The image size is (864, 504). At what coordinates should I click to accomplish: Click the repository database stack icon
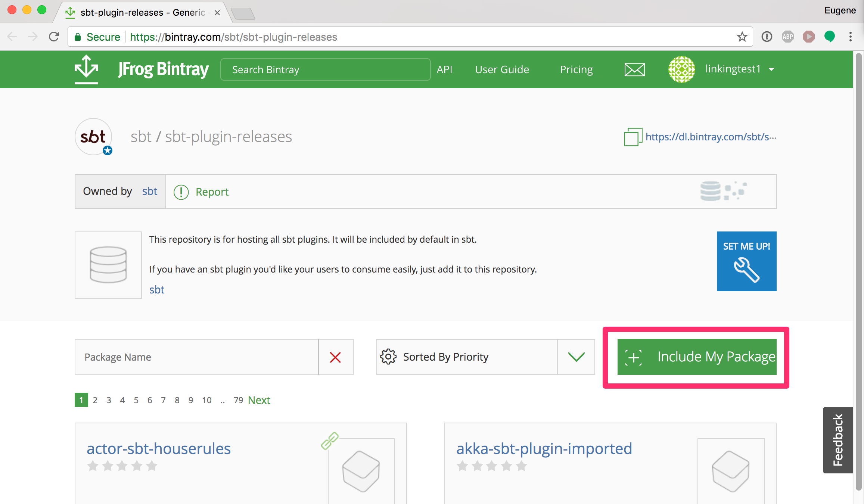[108, 265]
